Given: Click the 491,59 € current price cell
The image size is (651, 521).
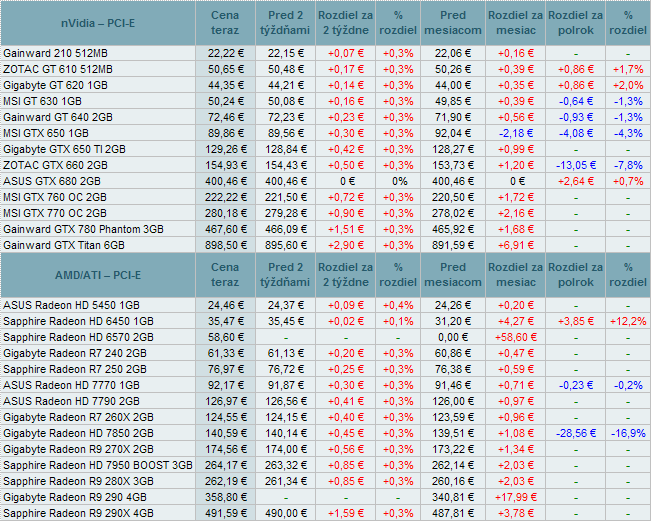Looking at the screenshot, I should pyautogui.click(x=227, y=513).
